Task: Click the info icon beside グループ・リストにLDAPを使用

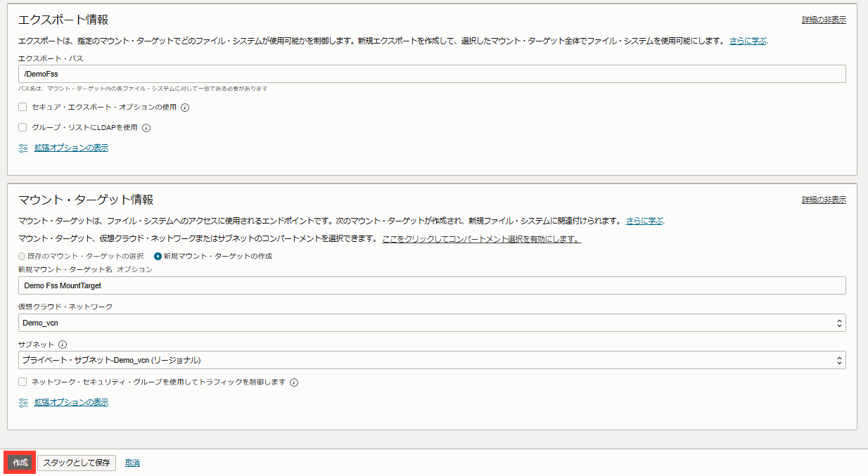Action: [x=146, y=128]
